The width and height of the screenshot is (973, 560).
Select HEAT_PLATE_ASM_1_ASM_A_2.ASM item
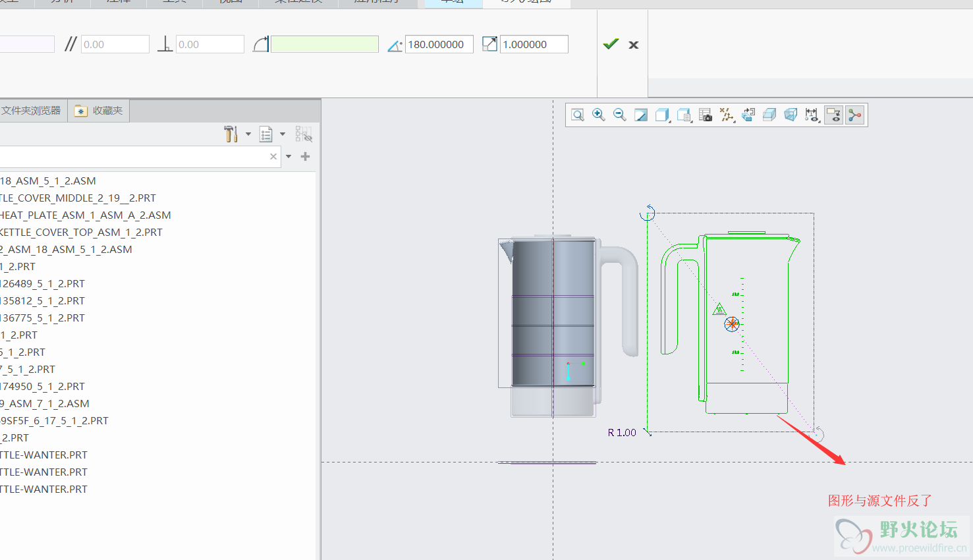tap(86, 215)
